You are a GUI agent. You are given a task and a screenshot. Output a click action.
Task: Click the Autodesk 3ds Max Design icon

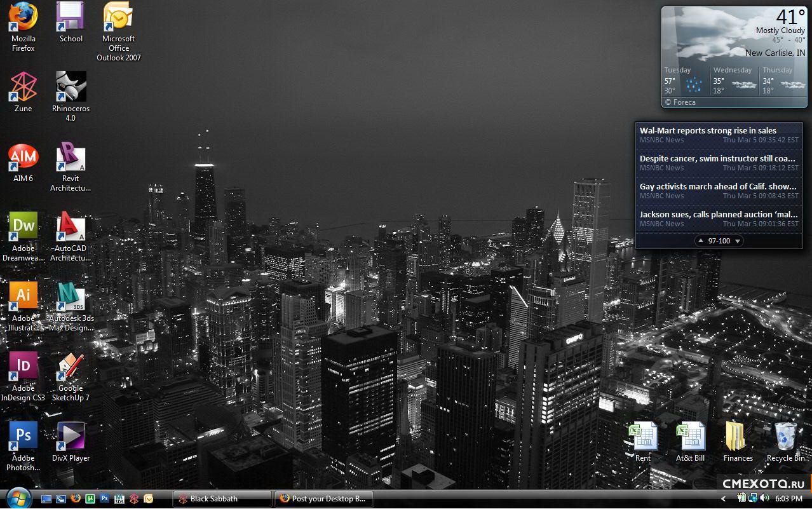tap(71, 297)
